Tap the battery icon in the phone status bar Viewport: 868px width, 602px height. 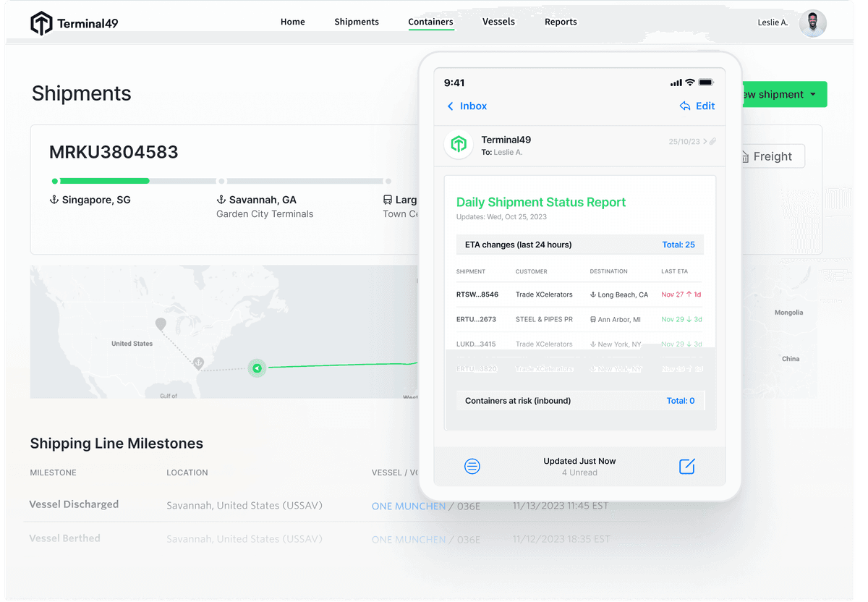(x=707, y=82)
